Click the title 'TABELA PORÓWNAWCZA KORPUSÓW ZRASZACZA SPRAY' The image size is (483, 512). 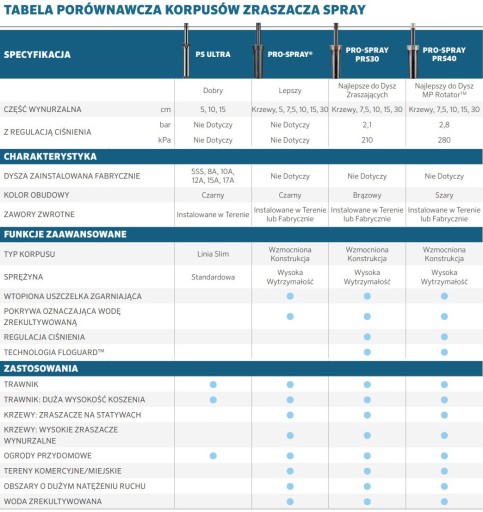pyautogui.click(x=185, y=10)
